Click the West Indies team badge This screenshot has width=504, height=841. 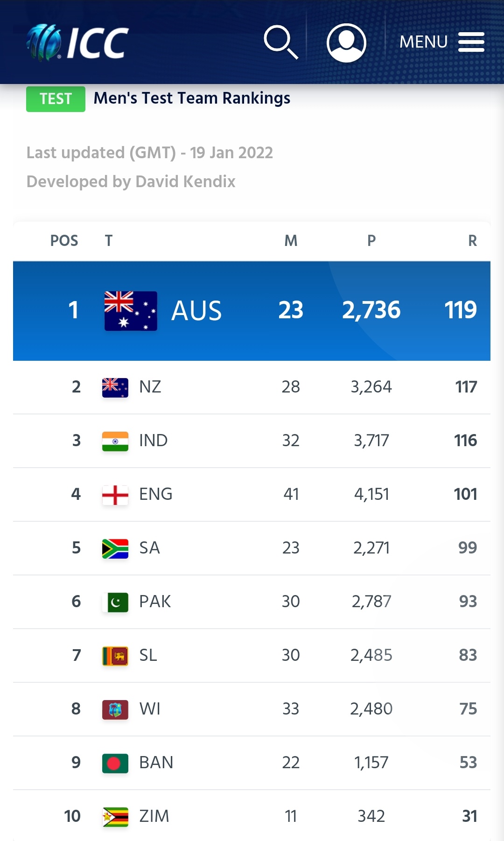[115, 709]
